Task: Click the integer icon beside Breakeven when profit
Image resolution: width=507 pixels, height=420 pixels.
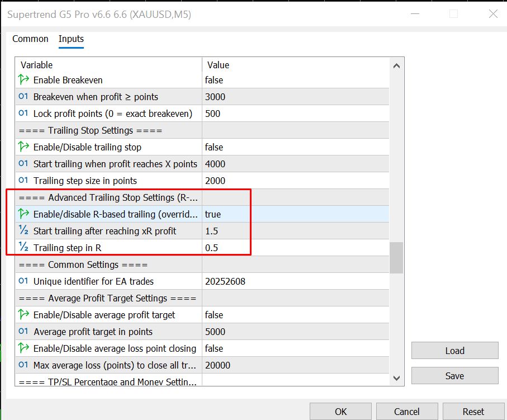Action: tap(23, 96)
